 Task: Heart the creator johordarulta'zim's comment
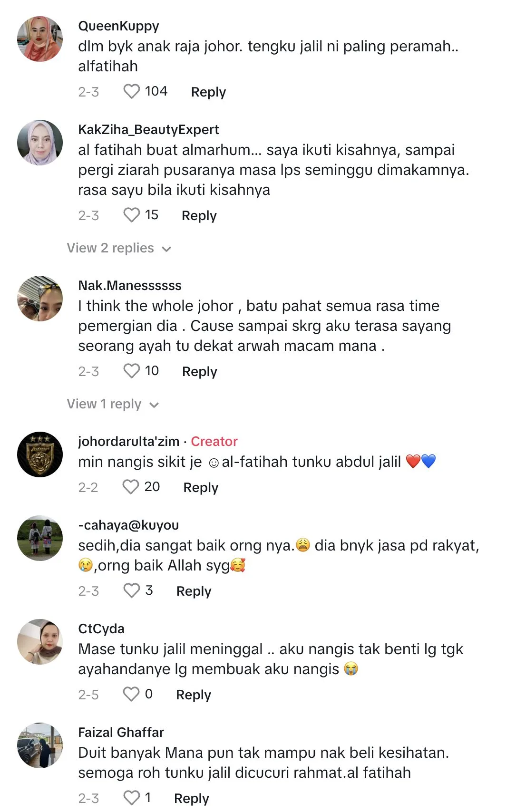click(131, 487)
